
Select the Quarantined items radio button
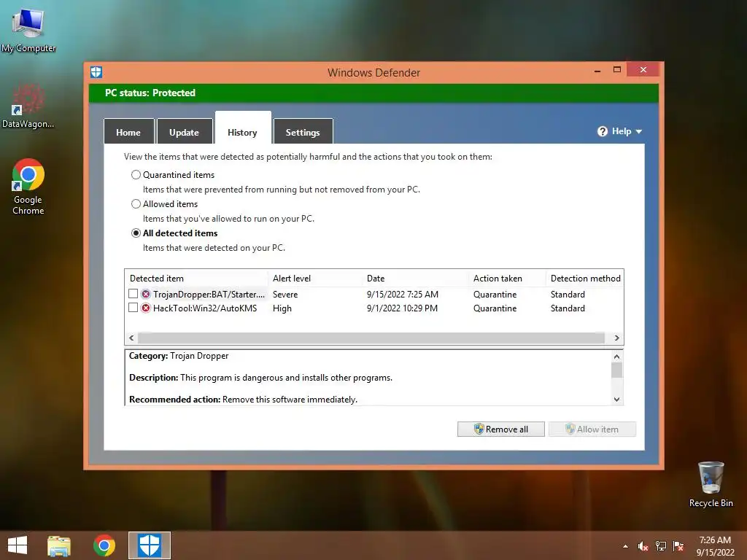136,175
